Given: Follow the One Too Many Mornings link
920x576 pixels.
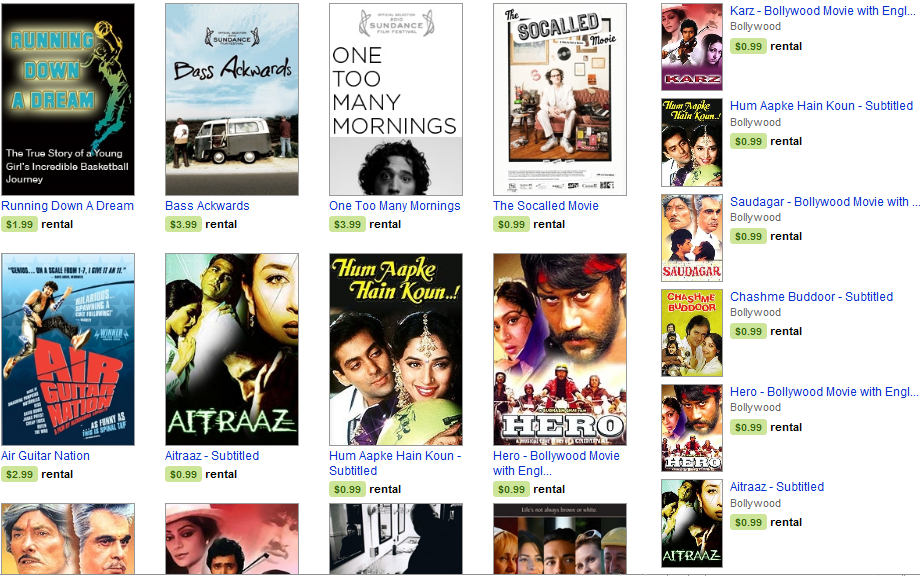Looking at the screenshot, I should [x=395, y=206].
